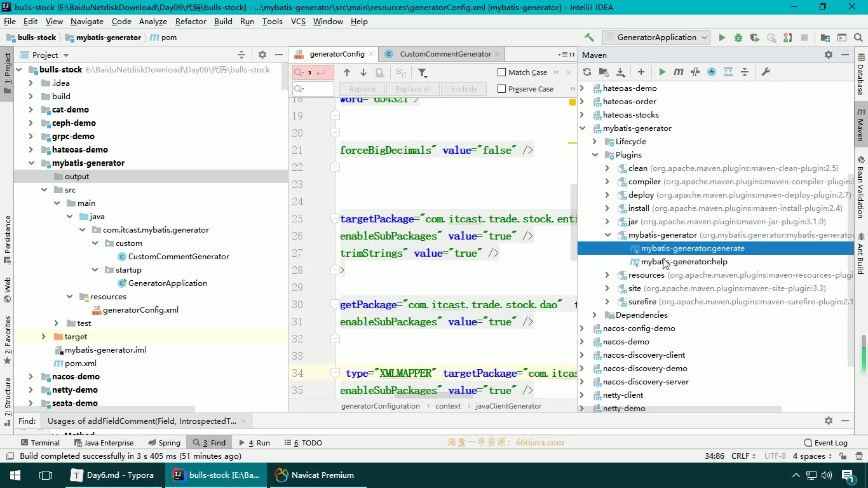The width and height of the screenshot is (868, 488).
Task: Execute Maven Goal 'm' icon
Action: pyautogui.click(x=679, y=72)
